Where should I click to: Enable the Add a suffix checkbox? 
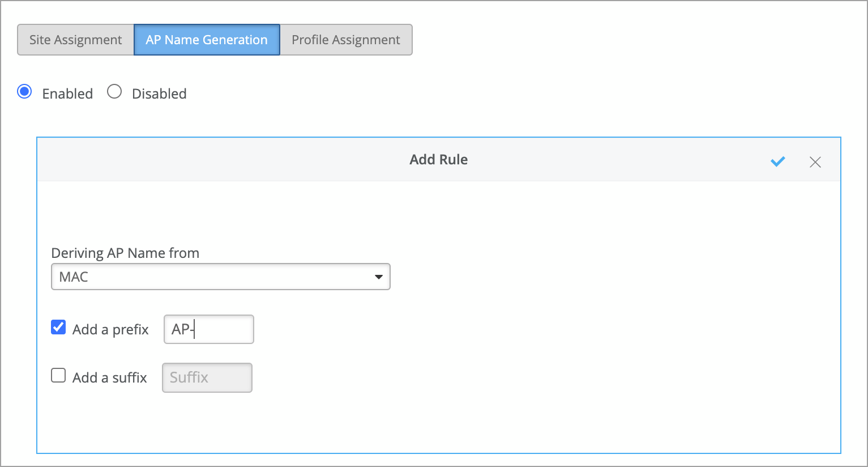tap(58, 376)
